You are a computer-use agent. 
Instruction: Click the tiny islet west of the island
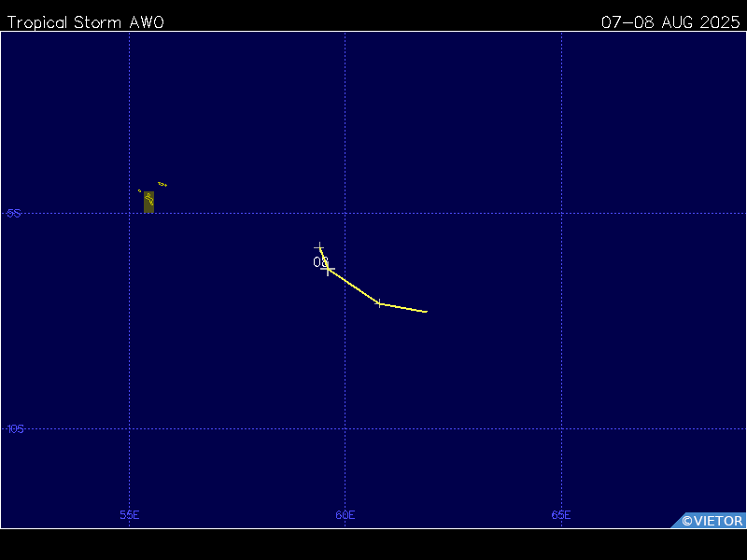(x=140, y=190)
